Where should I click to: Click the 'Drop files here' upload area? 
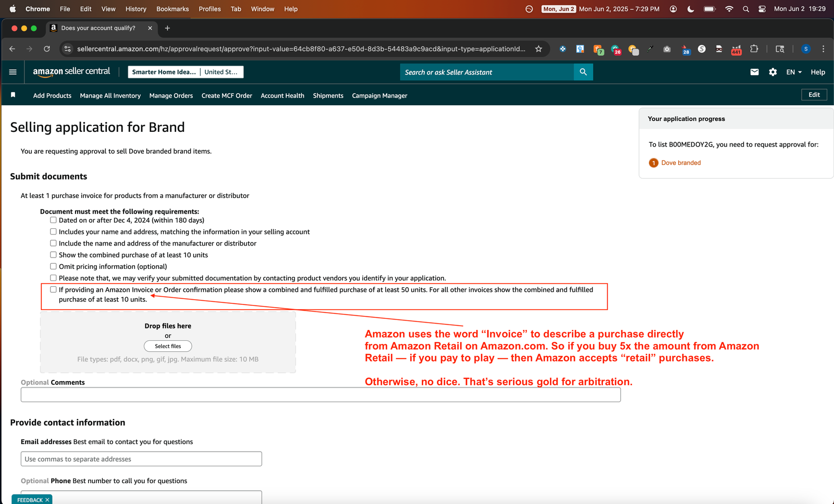point(168,342)
